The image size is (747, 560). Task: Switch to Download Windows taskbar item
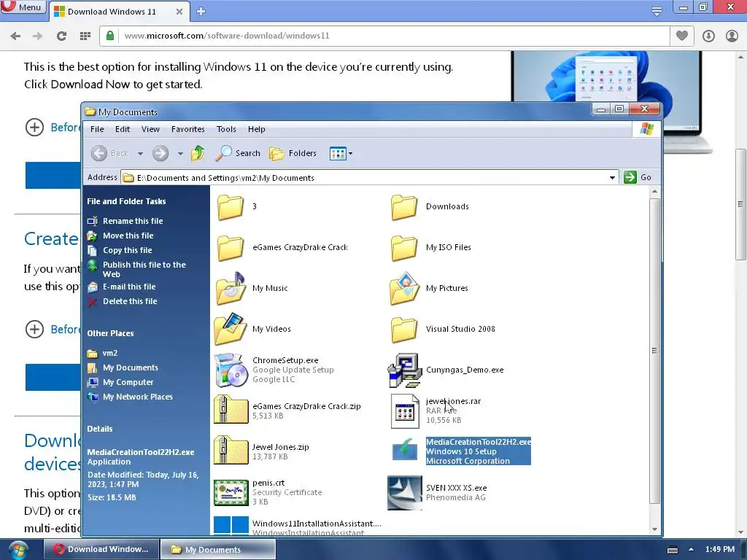101,549
